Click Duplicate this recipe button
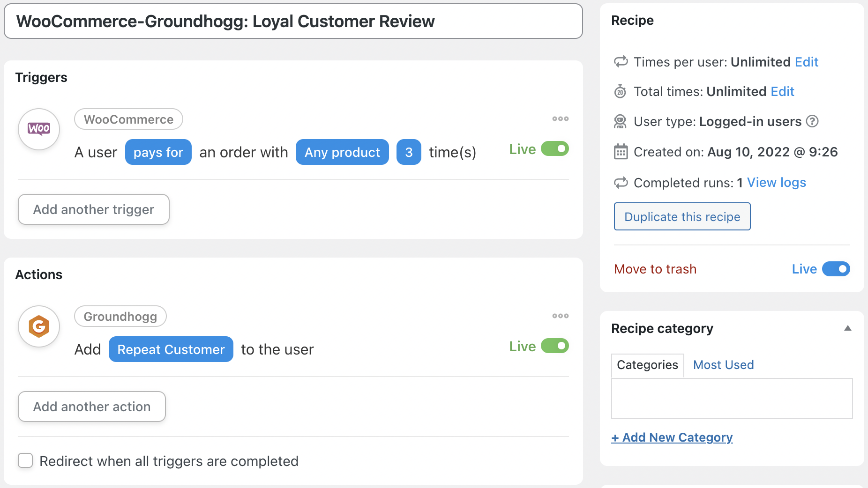Screen dimensions: 868x488 pos(682,216)
